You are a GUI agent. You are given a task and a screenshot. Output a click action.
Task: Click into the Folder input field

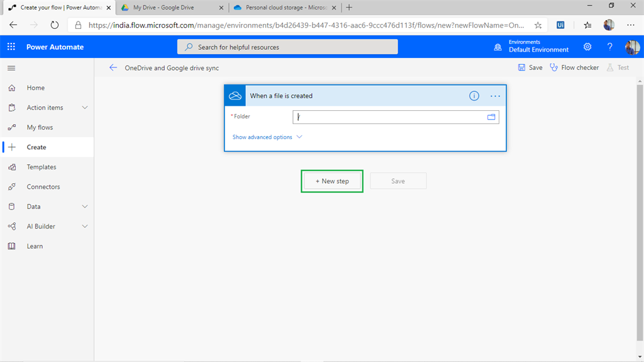pos(396,117)
